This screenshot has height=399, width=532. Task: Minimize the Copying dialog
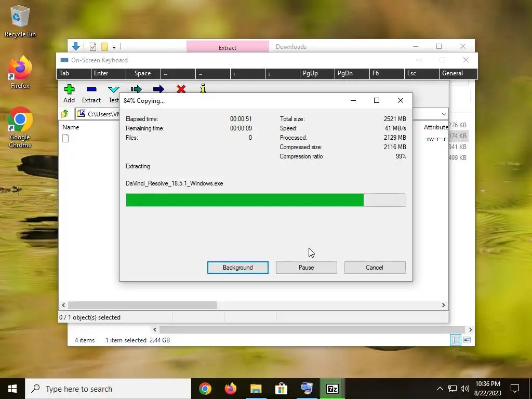click(353, 100)
